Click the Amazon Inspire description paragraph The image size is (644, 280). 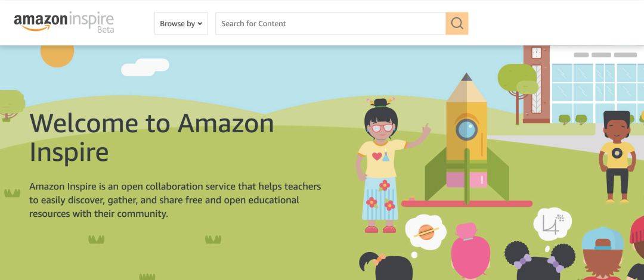click(175, 200)
